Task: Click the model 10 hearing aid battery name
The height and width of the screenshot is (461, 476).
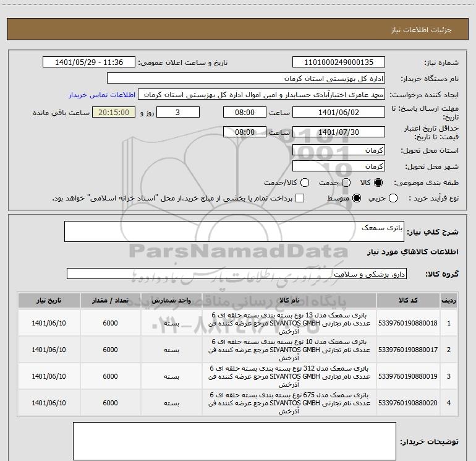Action: point(289,350)
